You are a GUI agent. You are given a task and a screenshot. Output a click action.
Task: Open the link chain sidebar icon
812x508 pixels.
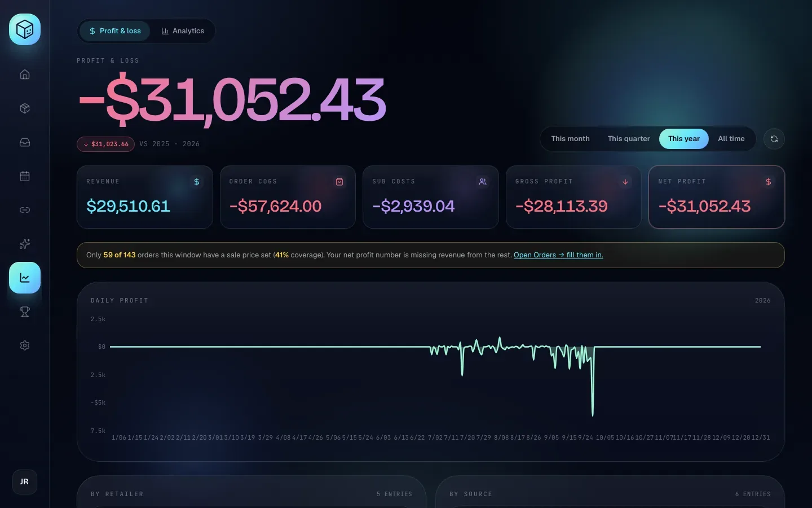[x=25, y=210]
